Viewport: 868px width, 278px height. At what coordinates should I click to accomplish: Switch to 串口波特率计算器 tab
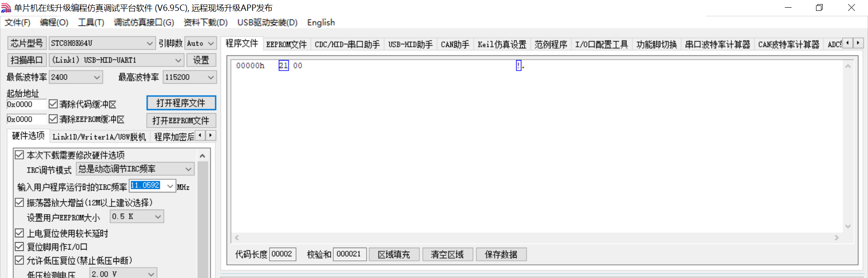[717, 44]
